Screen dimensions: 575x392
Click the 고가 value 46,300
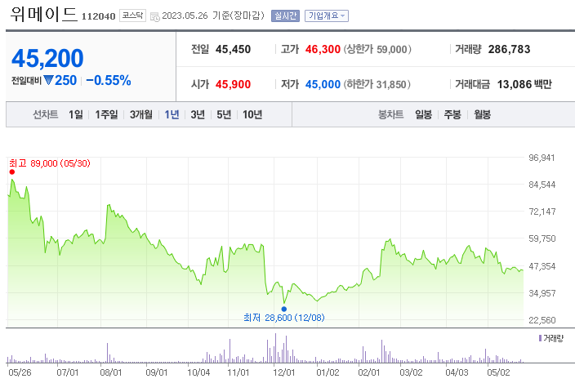tap(323, 49)
